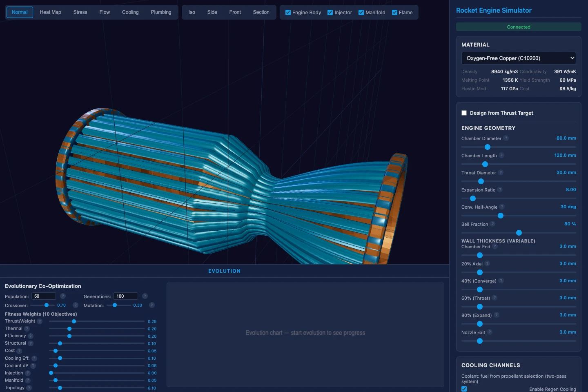The image size is (588, 392).
Task: Show tooltip icon for Throat Diameter
Action: click(x=501, y=172)
